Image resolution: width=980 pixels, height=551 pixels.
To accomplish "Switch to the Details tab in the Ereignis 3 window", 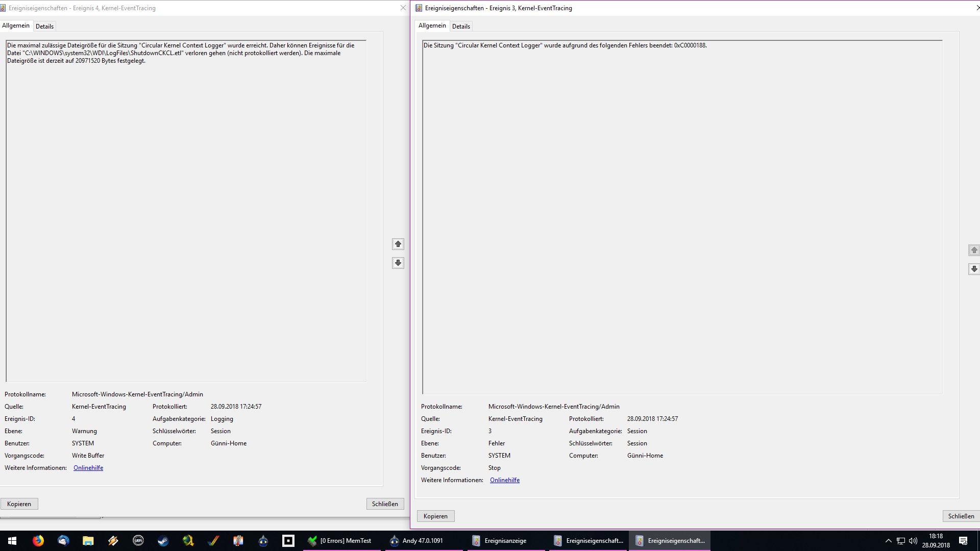I will click(x=461, y=27).
